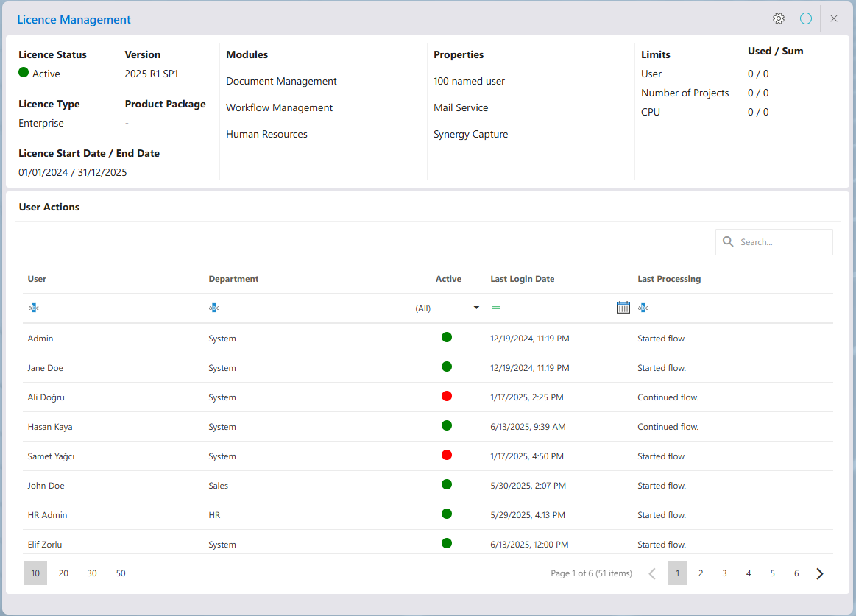Go to the next page arrow
856x616 pixels.
point(819,573)
